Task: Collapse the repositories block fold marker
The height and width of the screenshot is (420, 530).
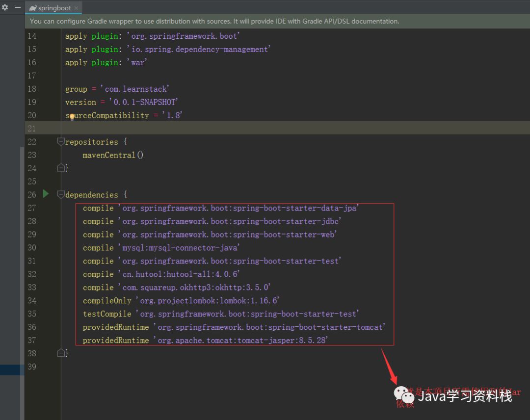Action: pos(61,142)
